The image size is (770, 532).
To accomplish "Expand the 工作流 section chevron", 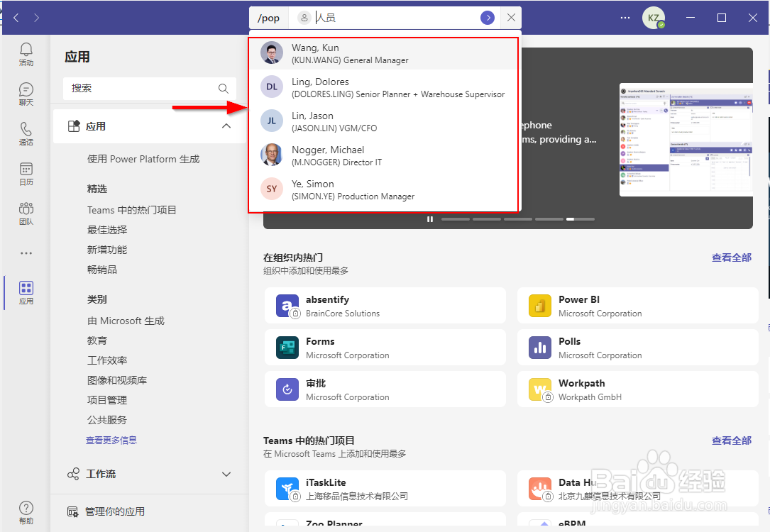I will tap(226, 474).
